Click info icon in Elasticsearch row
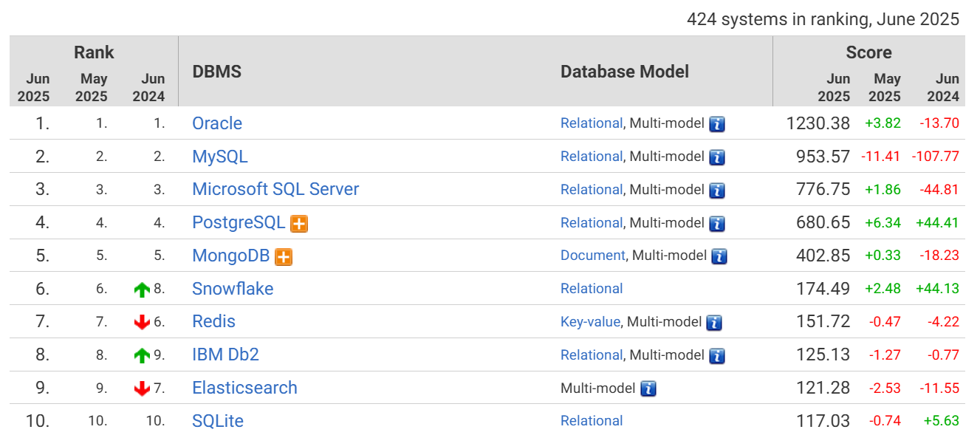The height and width of the screenshot is (435, 980). [x=648, y=388]
